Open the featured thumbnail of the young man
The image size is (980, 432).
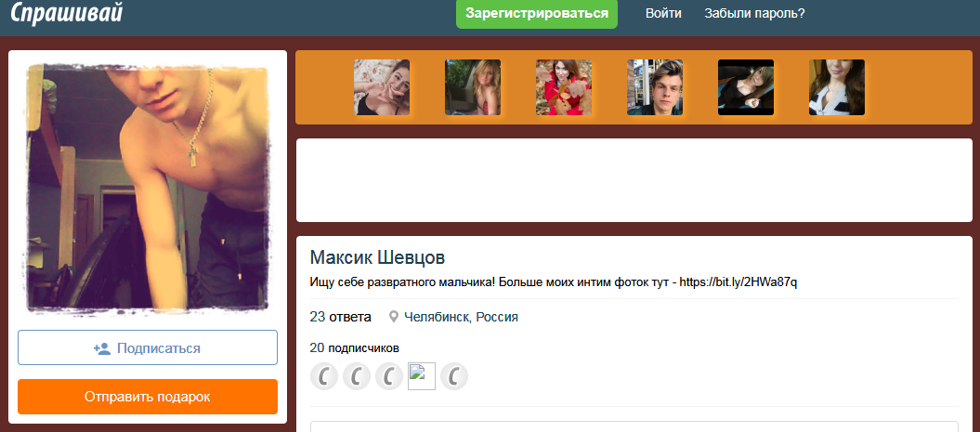(654, 87)
